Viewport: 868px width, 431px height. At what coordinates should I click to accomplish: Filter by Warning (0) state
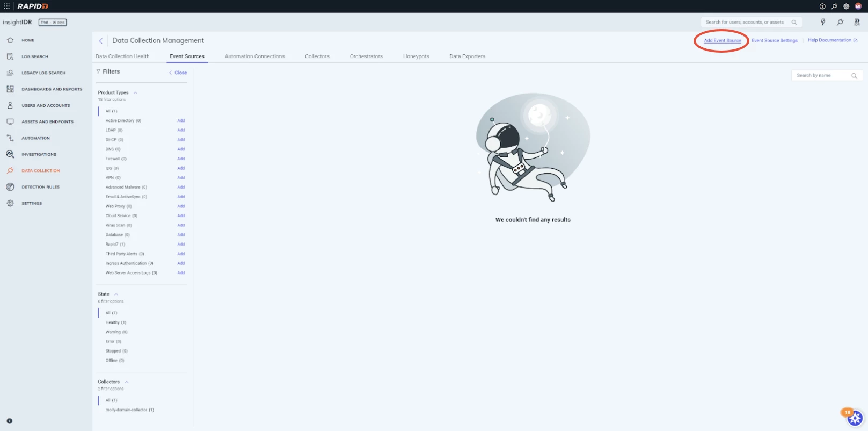(x=116, y=332)
